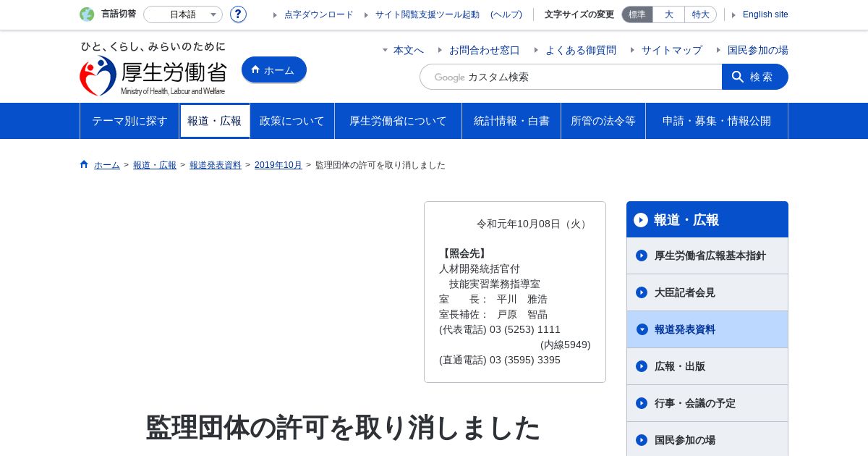
Task: Open 国民参加の場 in the sidebar
Action: pyautogui.click(x=707, y=439)
